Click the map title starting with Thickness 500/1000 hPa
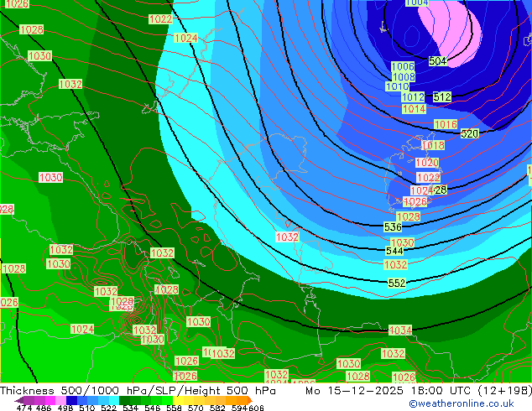Image resolution: width=532 pixels, height=411 pixels. (138, 391)
